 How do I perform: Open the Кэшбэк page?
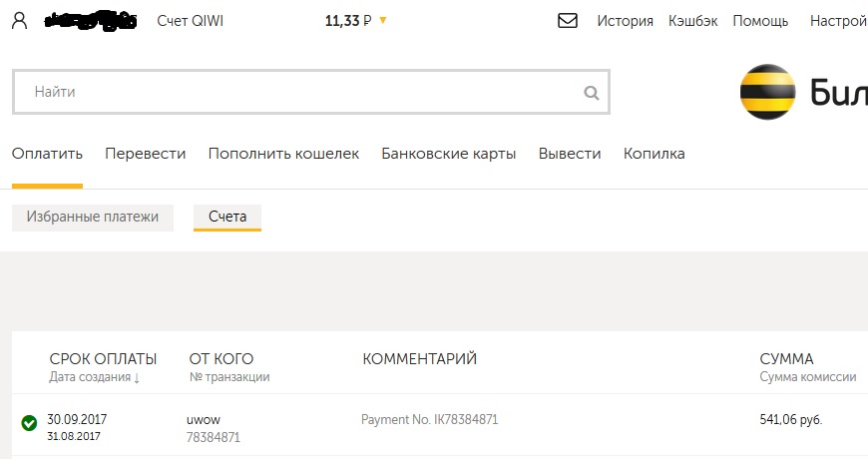[x=692, y=21]
